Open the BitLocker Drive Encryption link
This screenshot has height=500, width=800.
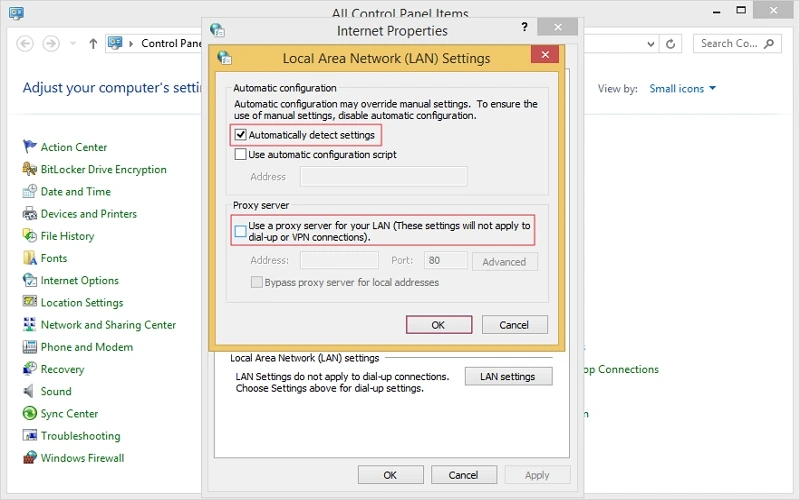tap(104, 169)
